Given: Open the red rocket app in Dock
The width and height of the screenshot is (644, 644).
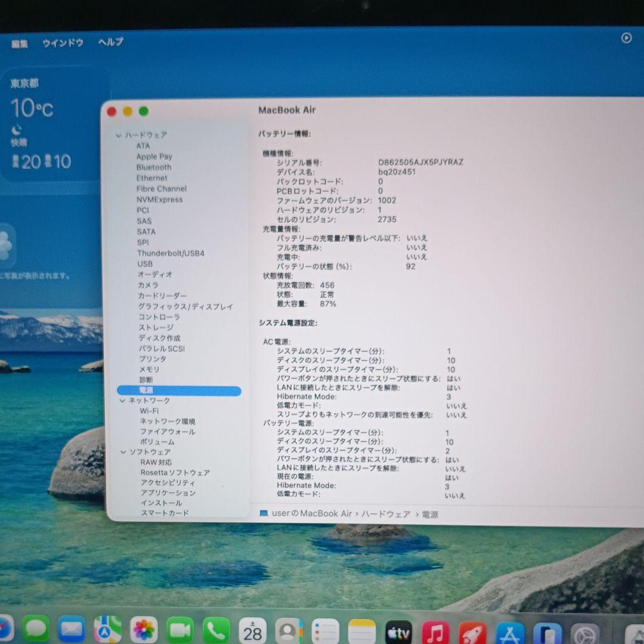Looking at the screenshot, I should [x=472, y=633].
